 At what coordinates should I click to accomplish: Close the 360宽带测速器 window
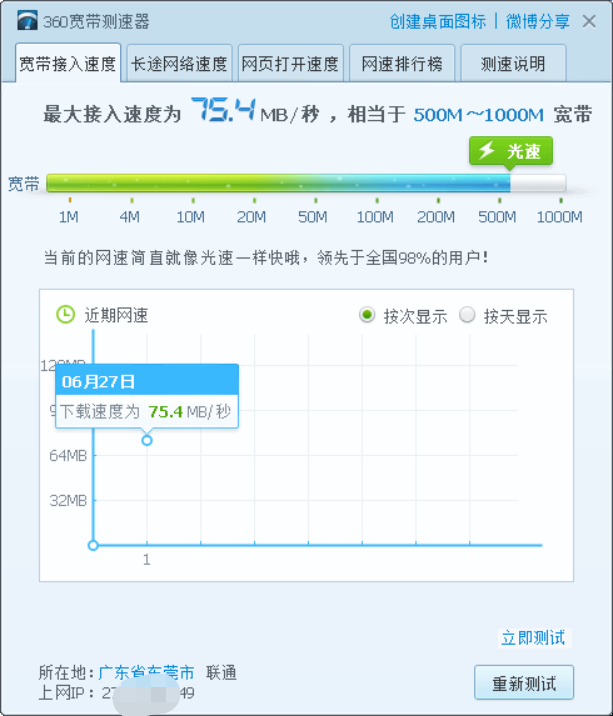pos(589,21)
